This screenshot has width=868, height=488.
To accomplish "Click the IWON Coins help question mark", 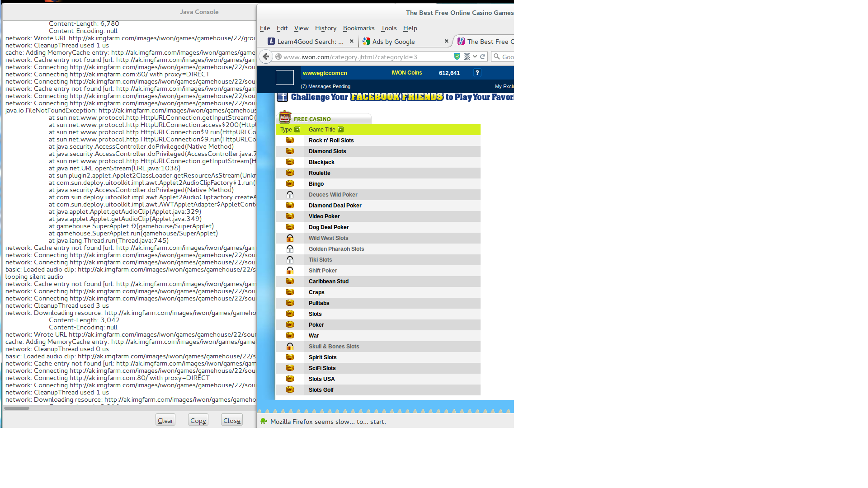I will tap(477, 73).
